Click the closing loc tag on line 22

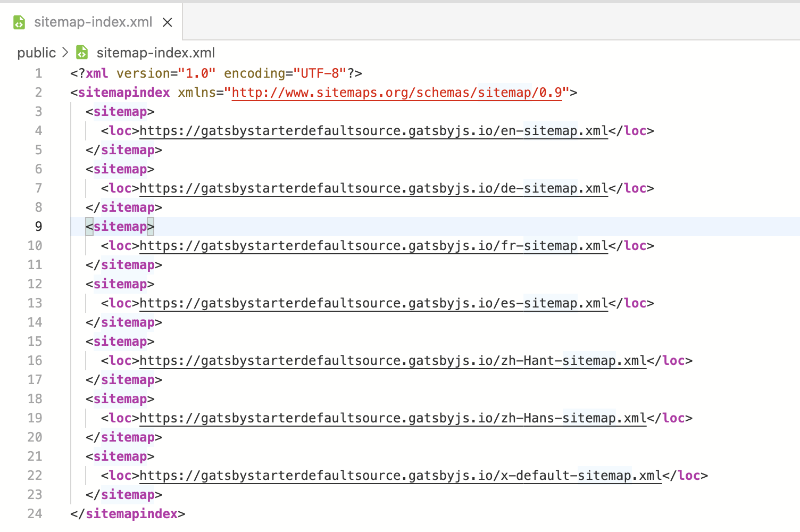pyautogui.click(x=685, y=476)
